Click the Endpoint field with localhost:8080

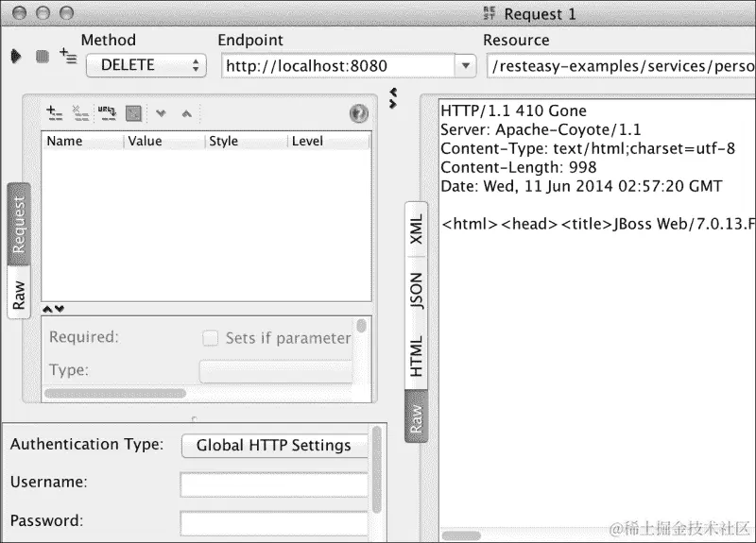pyautogui.click(x=338, y=65)
